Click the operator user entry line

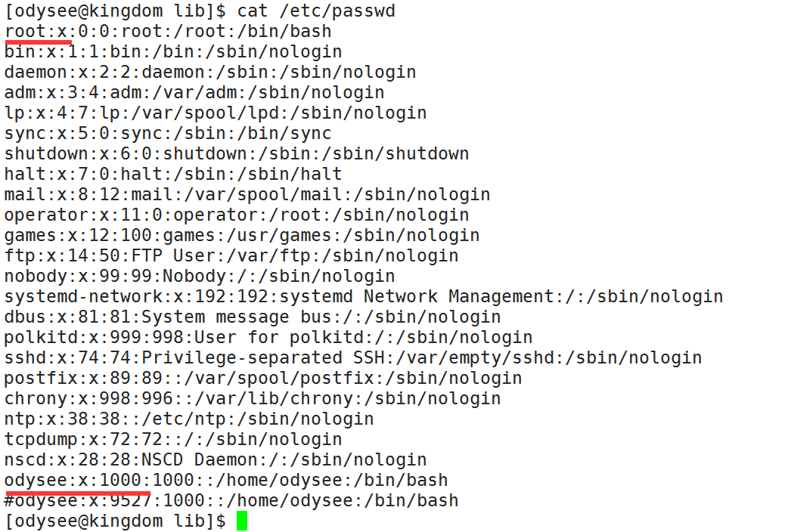[x=237, y=215]
